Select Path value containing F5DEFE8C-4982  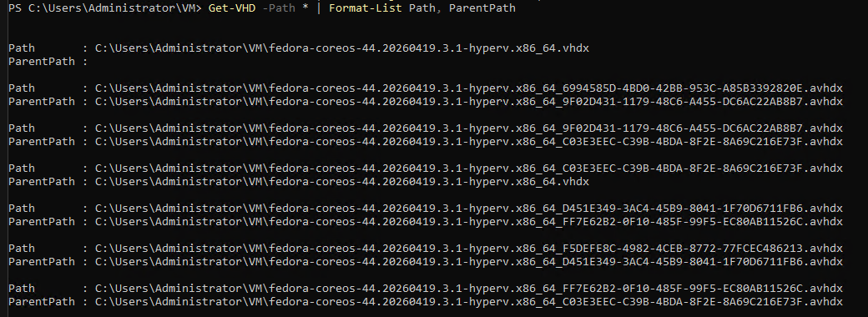coord(469,248)
